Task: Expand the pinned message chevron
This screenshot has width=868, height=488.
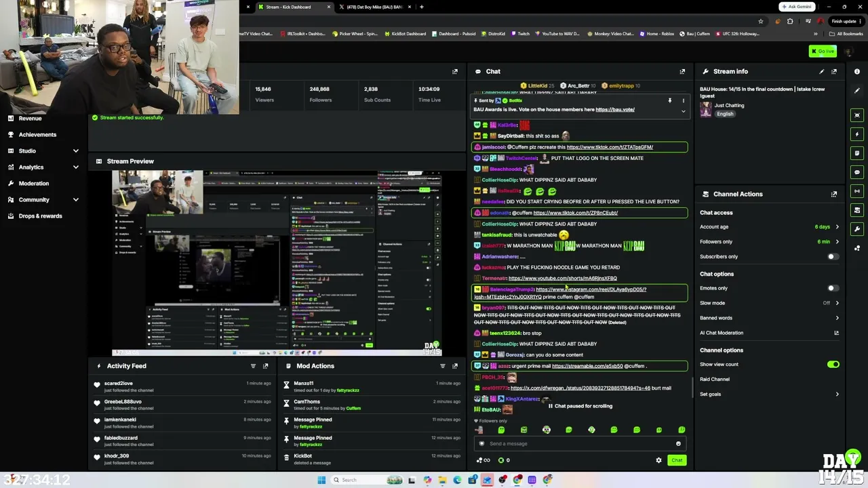Action: (x=683, y=111)
